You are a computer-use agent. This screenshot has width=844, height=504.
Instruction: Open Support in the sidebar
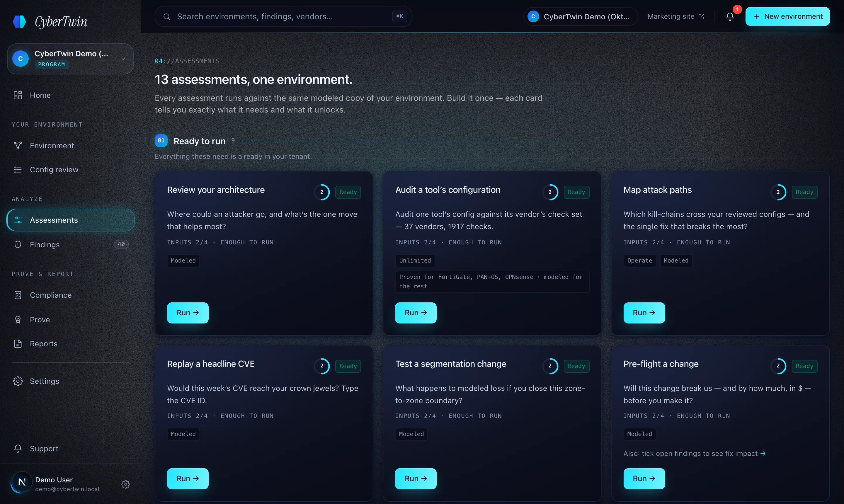click(x=70, y=448)
